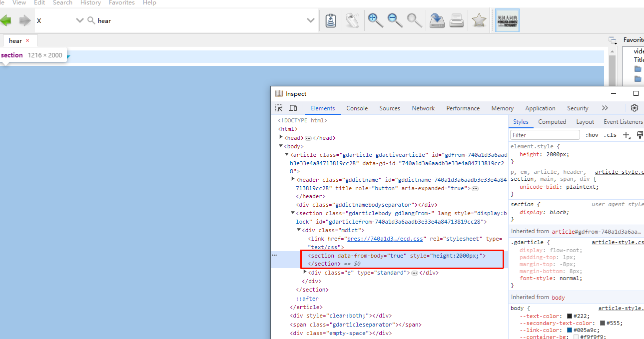Open the Computed styles tab

552,122
